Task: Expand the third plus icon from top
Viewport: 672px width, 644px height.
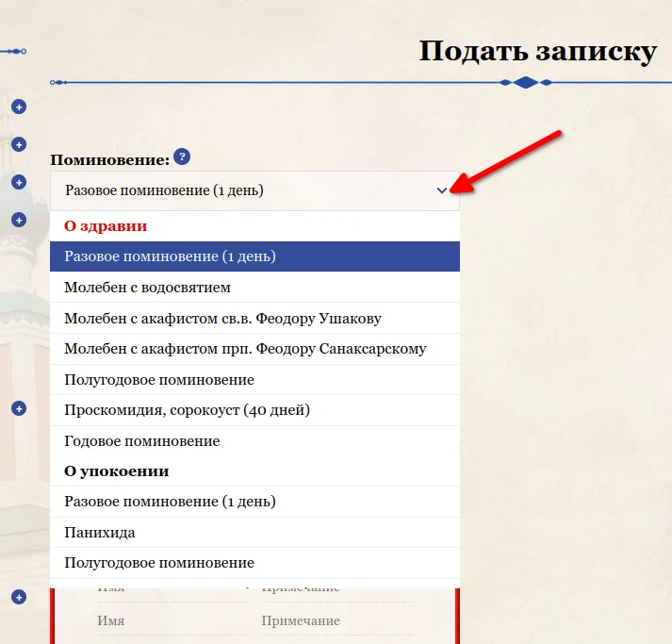Action: click(x=18, y=182)
